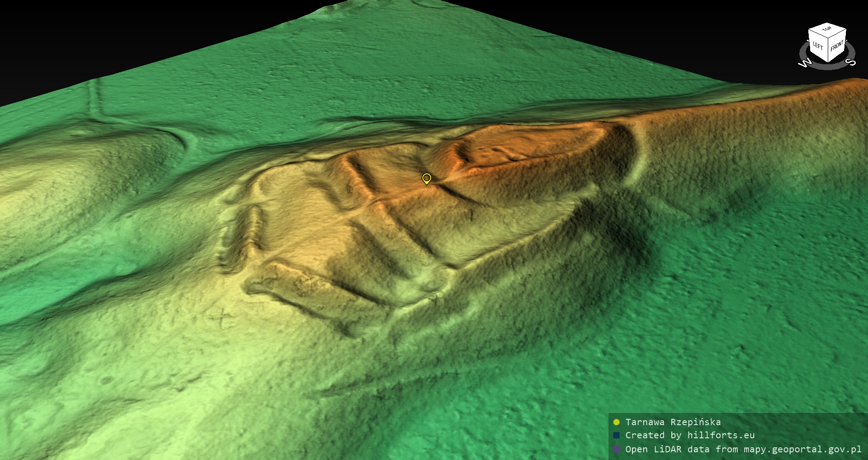Screen dimensions: 868x460
Task: Select the LEFT face of the view cube
Action: click(818, 46)
